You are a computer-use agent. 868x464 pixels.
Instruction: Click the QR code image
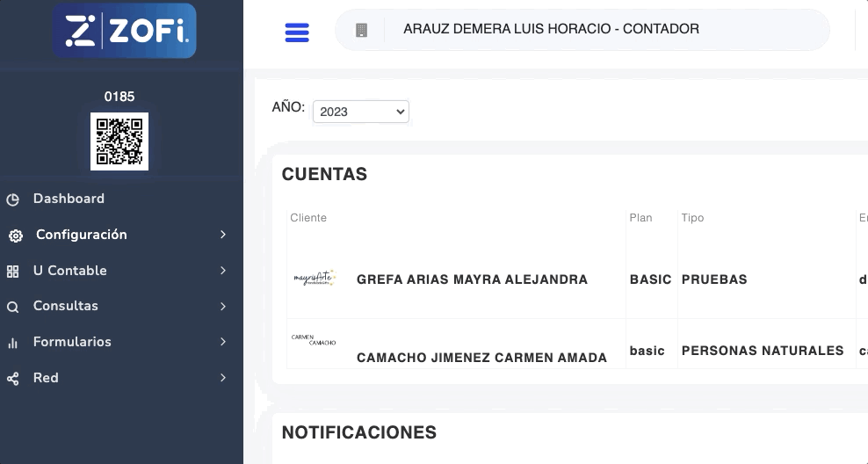click(x=119, y=141)
